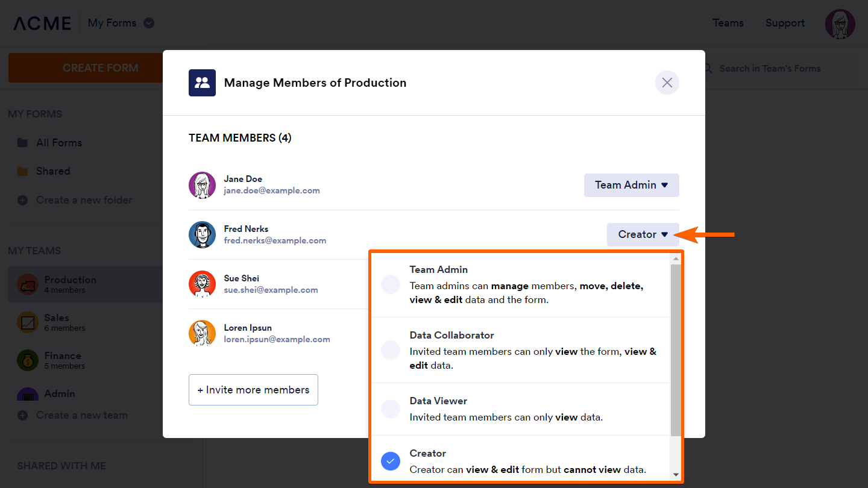Click the Sales team chart icon
This screenshot has width=868, height=488.
(x=28, y=322)
